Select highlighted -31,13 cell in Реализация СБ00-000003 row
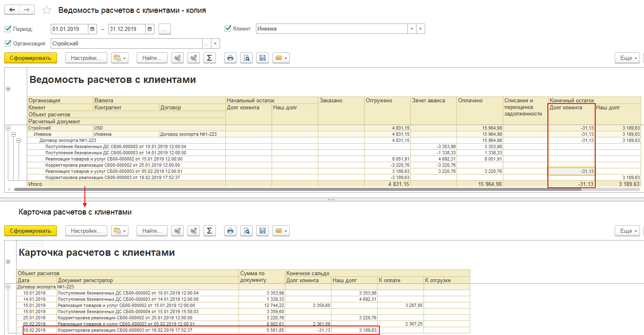The height and width of the screenshot is (335, 644). pos(571,171)
